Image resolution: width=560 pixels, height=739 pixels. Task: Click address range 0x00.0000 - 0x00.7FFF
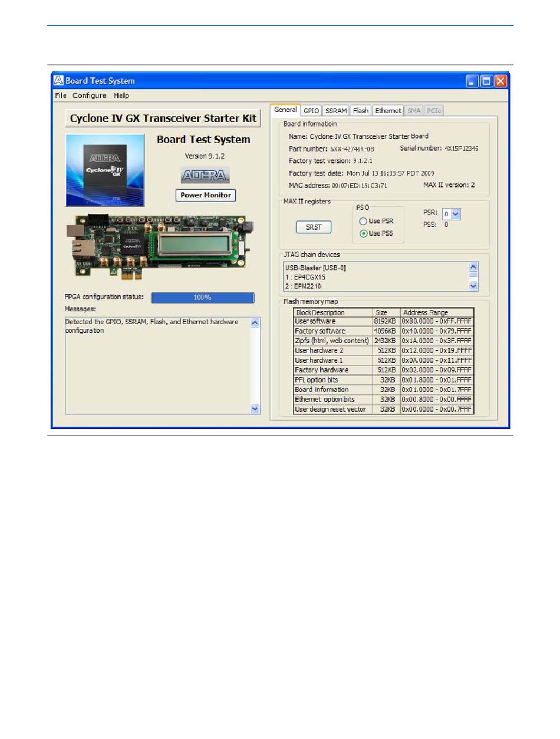437,409
